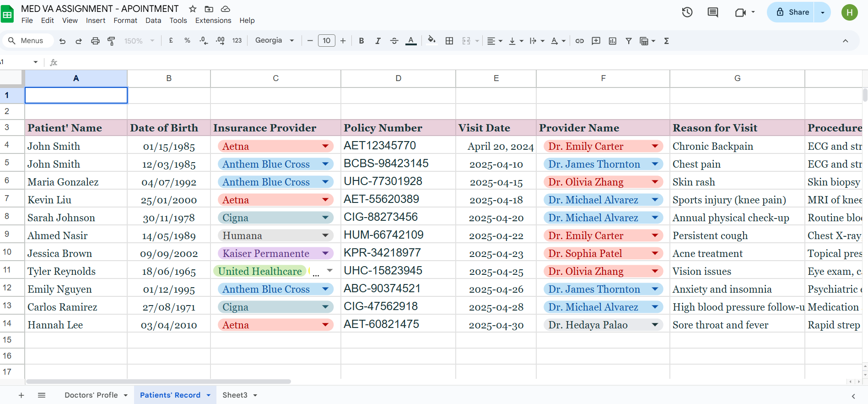Open the table views dropdown
Screen dimensions: 868x404
click(647, 41)
